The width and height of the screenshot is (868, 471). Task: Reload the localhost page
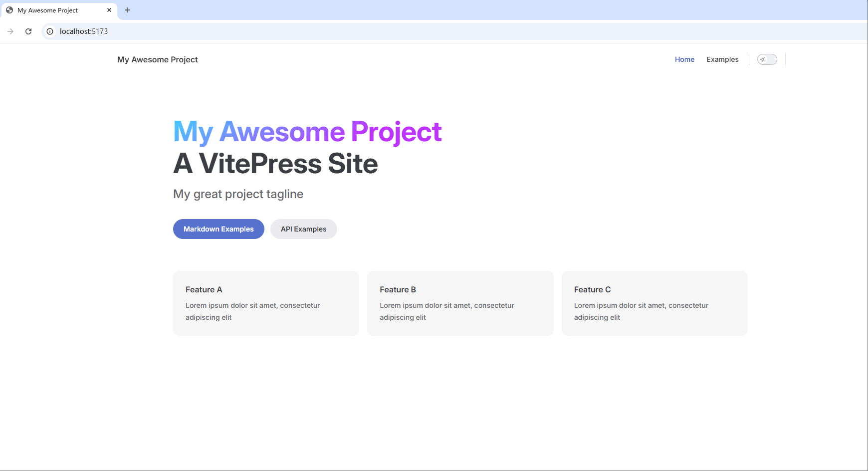coord(28,31)
